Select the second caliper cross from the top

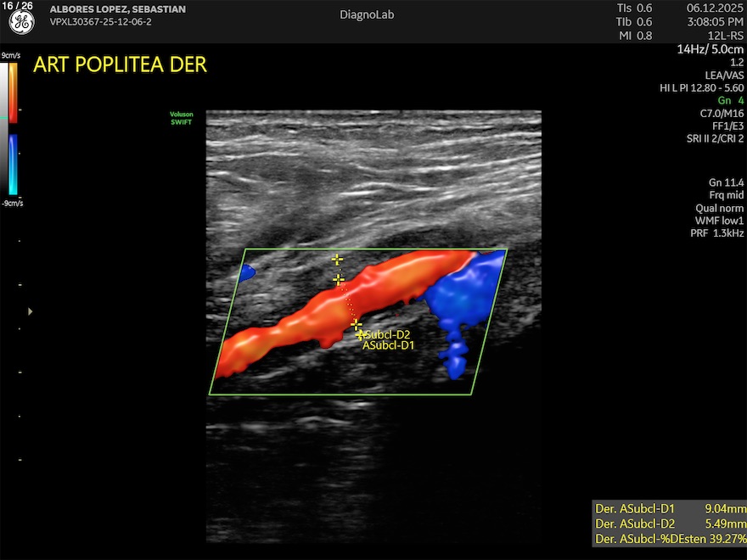coord(339,279)
